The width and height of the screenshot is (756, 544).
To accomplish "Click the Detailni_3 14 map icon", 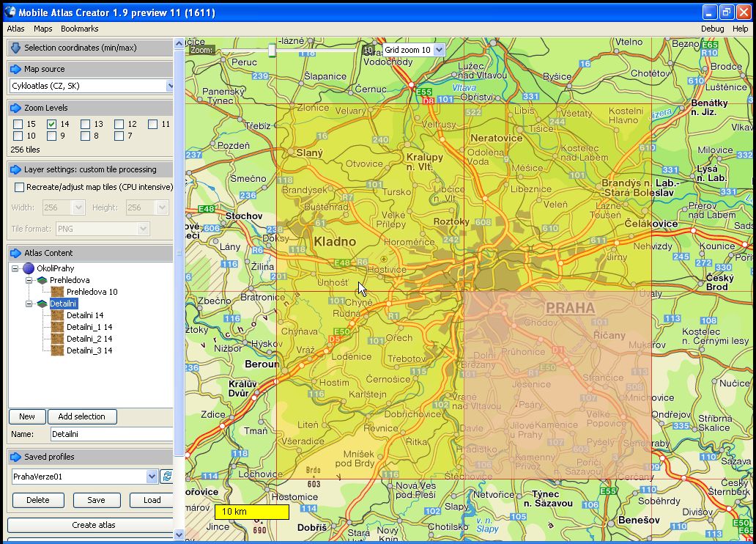I will [57, 350].
